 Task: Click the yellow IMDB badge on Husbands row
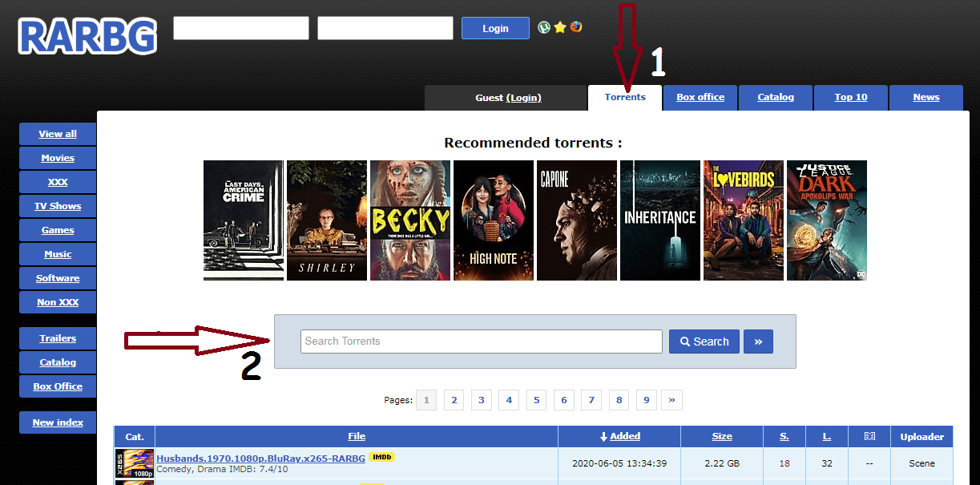(381, 457)
